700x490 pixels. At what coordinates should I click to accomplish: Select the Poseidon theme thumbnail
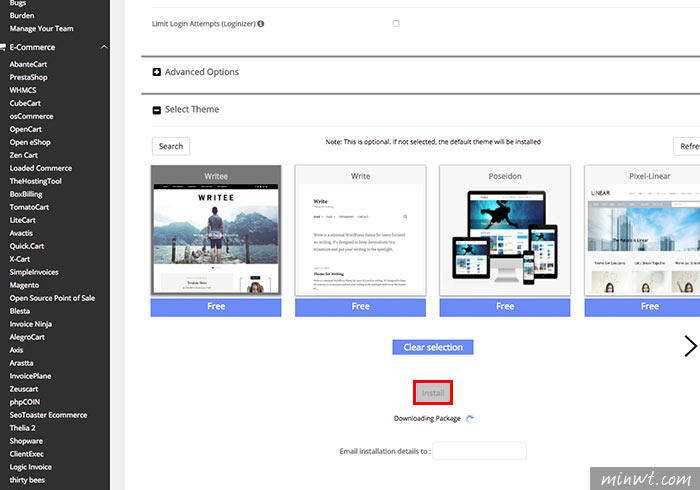point(505,230)
